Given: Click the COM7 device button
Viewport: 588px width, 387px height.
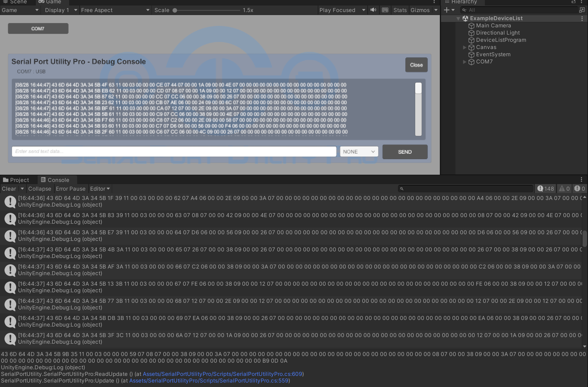Looking at the screenshot, I should pyautogui.click(x=38, y=29).
